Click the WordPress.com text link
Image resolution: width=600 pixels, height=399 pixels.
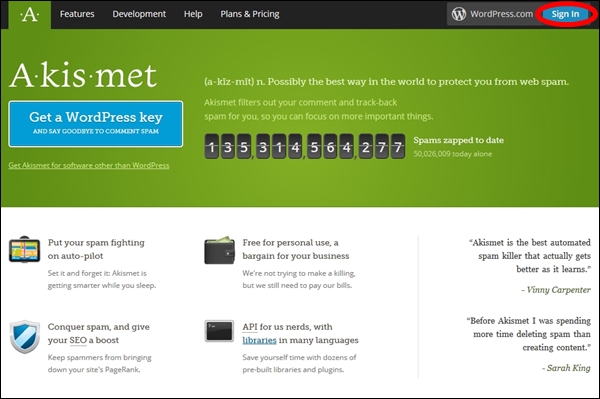click(x=501, y=14)
